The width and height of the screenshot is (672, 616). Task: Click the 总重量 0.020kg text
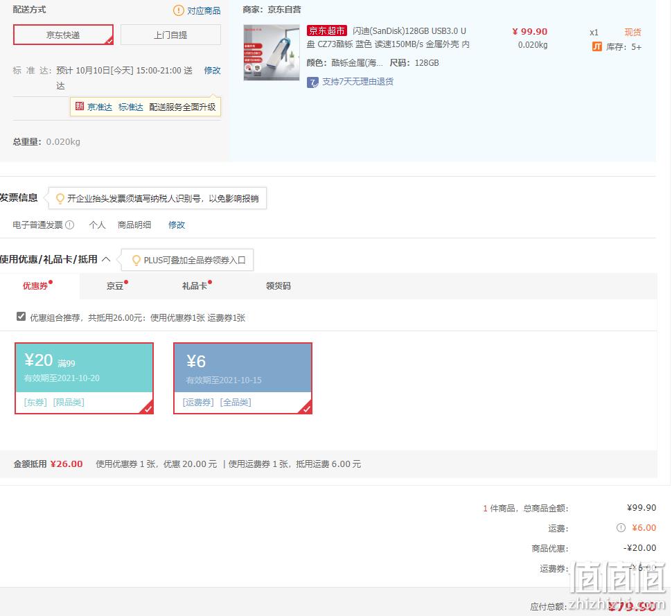click(x=46, y=141)
